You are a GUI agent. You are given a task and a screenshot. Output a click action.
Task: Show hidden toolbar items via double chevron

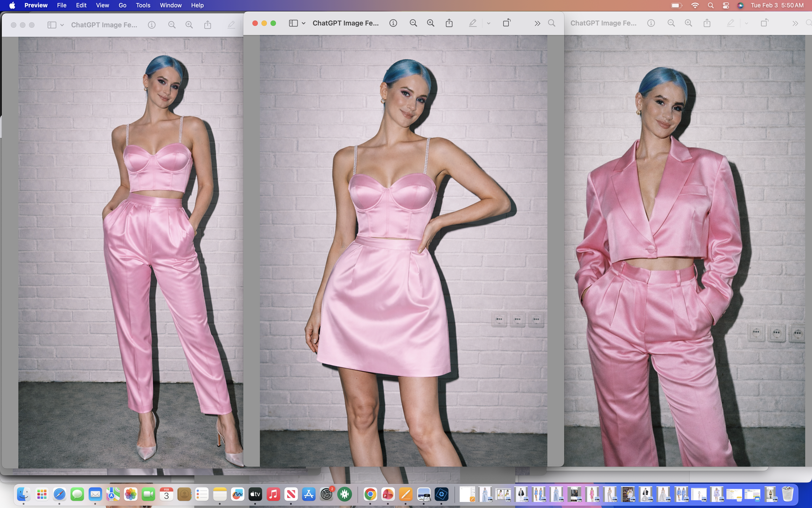[x=537, y=23]
